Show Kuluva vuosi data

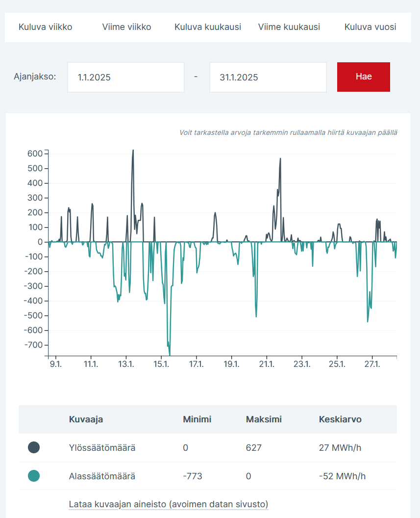pos(370,27)
